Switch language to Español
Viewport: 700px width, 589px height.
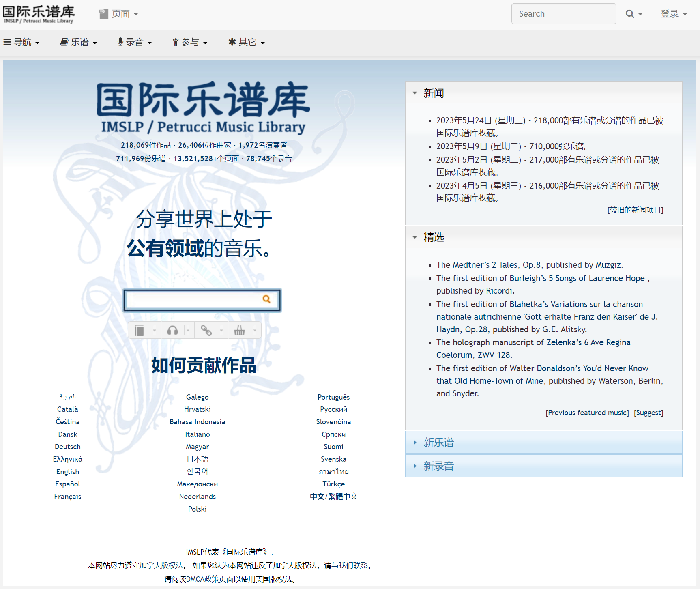click(68, 484)
